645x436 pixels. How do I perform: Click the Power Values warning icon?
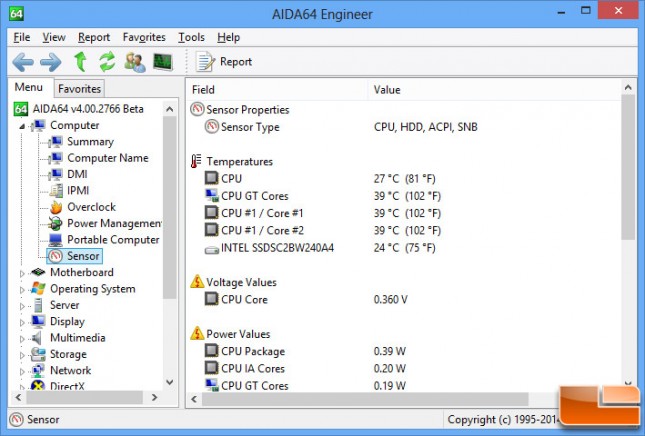(x=197, y=334)
